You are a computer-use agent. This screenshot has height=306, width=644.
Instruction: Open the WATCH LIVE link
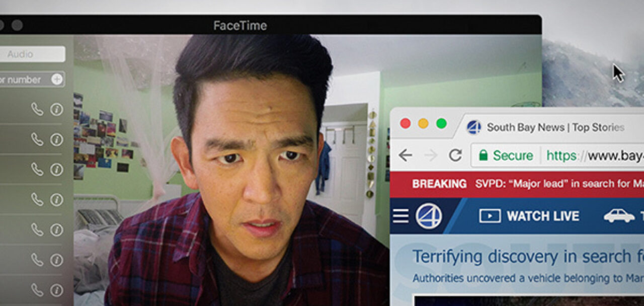(x=543, y=216)
